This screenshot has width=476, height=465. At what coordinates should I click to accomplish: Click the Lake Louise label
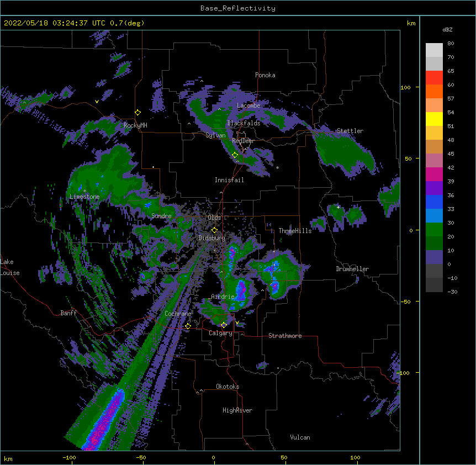[x=10, y=267]
